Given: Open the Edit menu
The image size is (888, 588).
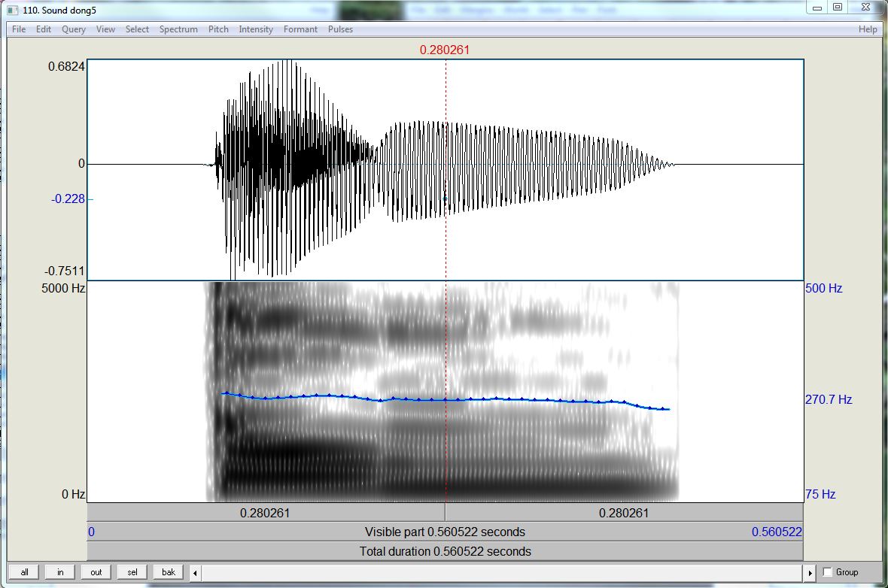Looking at the screenshot, I should click(44, 29).
